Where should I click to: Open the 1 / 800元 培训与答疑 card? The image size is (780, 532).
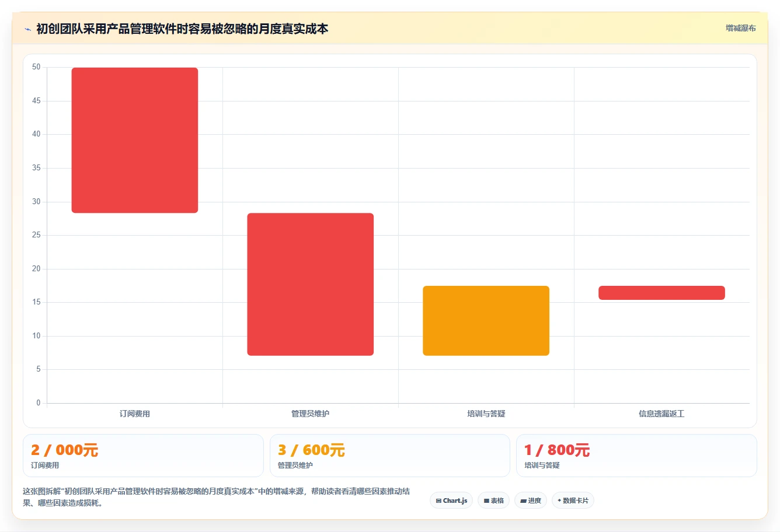(x=636, y=456)
